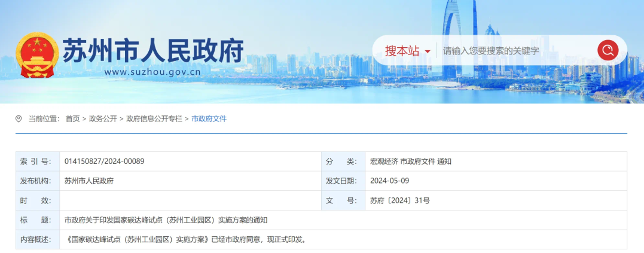This screenshot has width=644, height=253.
Task: Click the 发布机构 label cell
Action: click(x=38, y=181)
